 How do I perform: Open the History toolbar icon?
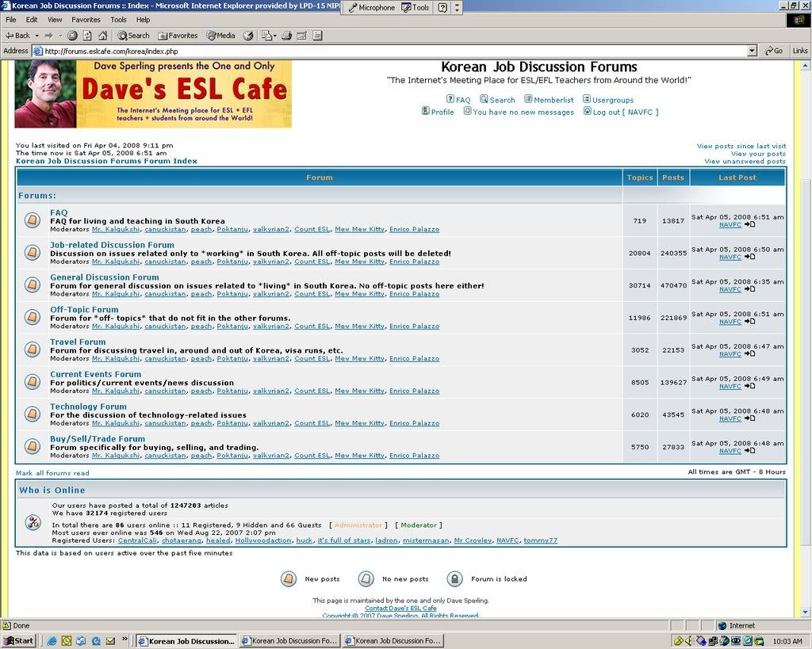pos(248,36)
